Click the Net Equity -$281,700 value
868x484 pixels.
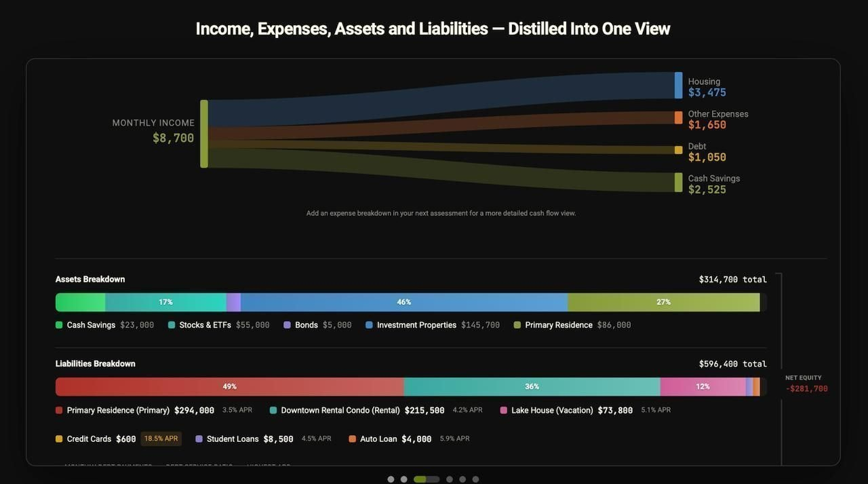pyautogui.click(x=806, y=389)
